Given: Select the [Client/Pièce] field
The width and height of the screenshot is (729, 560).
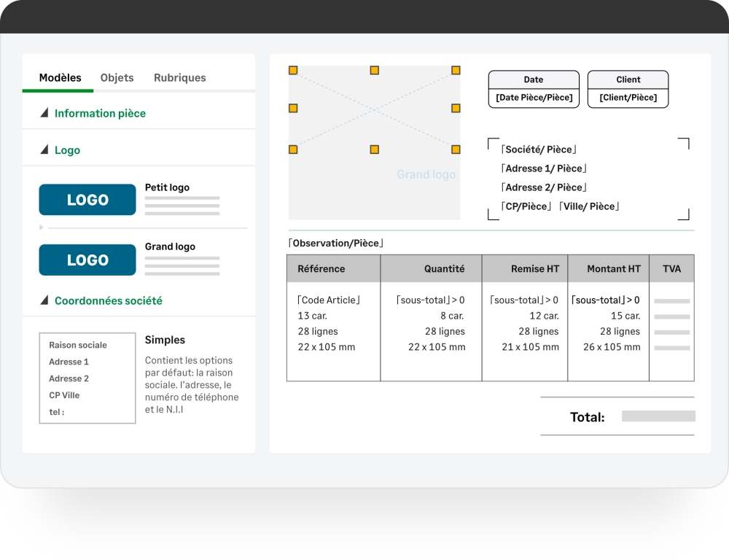Looking at the screenshot, I should (628, 98).
